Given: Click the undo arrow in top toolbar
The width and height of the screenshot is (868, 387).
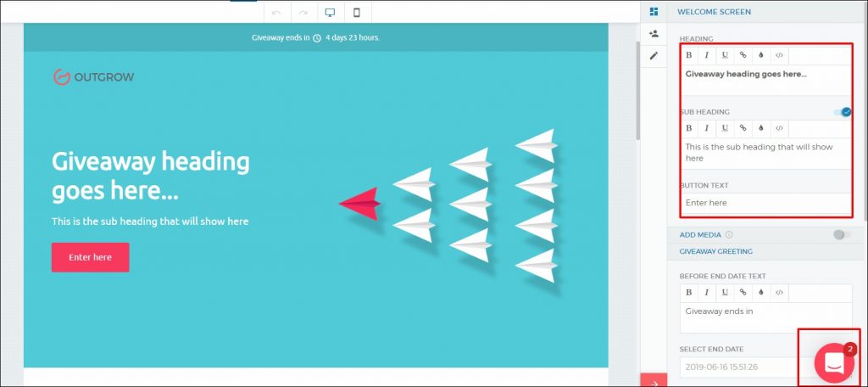Looking at the screenshot, I should pos(276,13).
